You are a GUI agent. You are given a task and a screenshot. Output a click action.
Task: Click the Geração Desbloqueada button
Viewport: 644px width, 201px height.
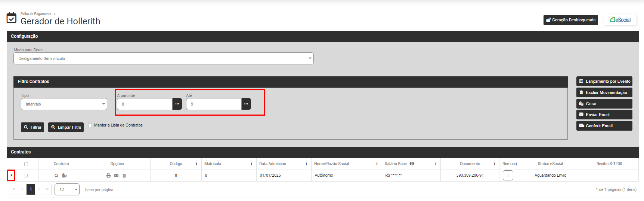[x=570, y=20]
